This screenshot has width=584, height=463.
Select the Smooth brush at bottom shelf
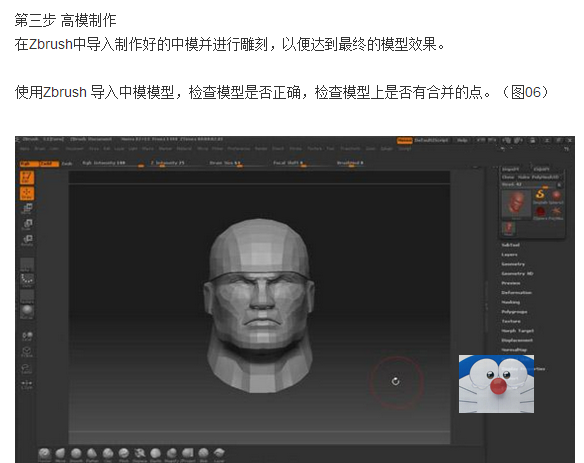(76, 454)
